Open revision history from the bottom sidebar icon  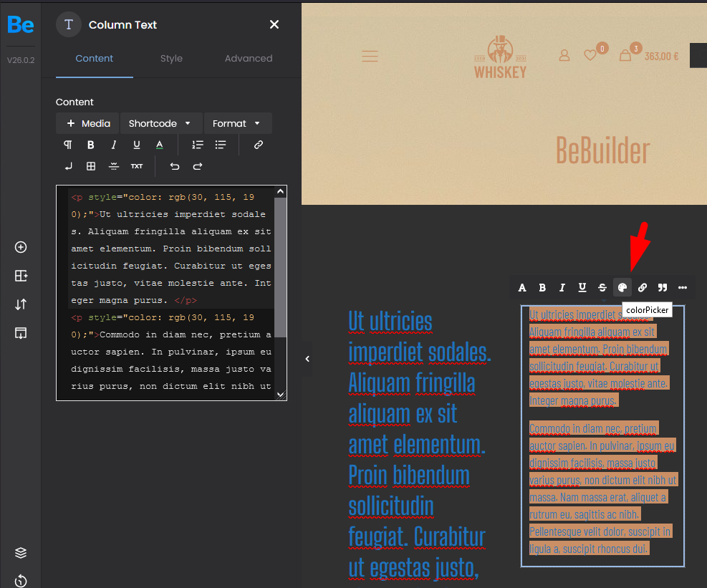(x=20, y=580)
